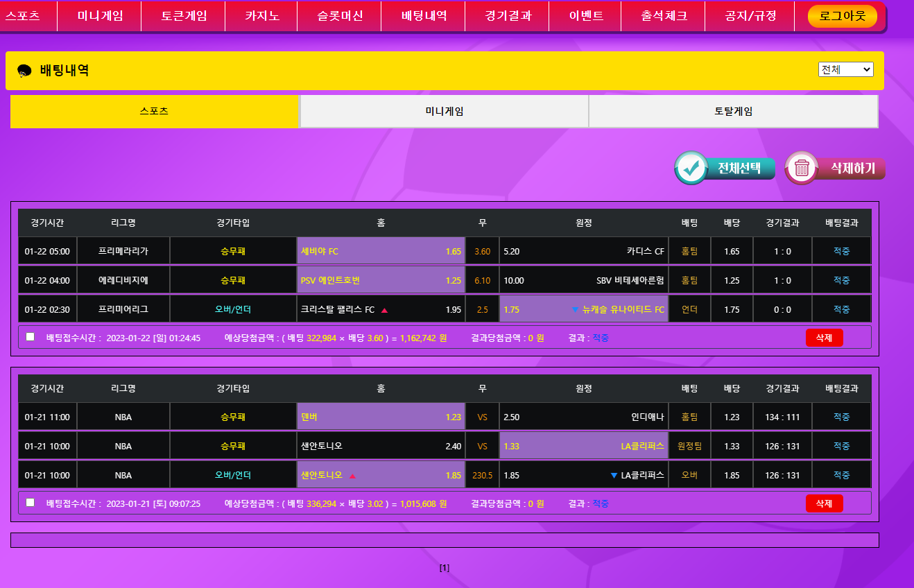This screenshot has height=588, width=914.
Task: Click blue down arrow beside LA클리퍼스 over/under
Action: coord(613,476)
